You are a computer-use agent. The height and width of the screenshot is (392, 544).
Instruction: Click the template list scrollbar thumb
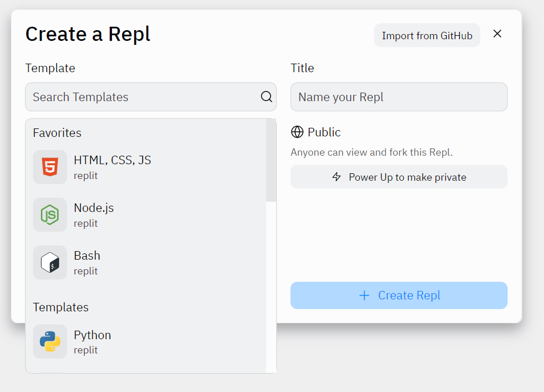271,160
